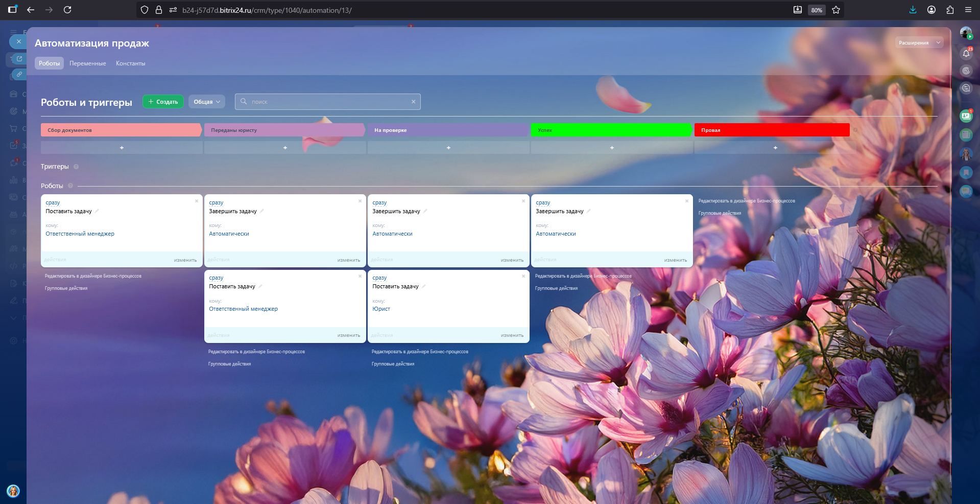Add a robot under Сбор документов with plus

pos(122,148)
